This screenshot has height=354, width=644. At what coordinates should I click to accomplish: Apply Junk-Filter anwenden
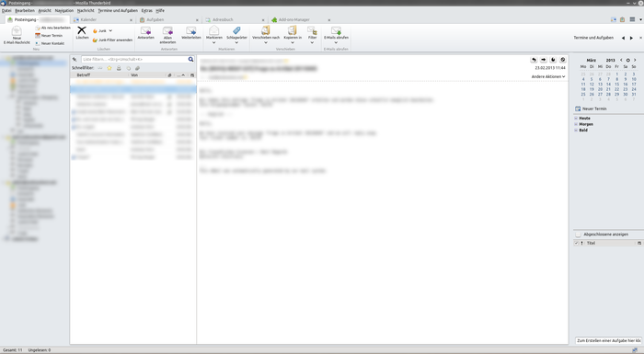[x=112, y=40]
